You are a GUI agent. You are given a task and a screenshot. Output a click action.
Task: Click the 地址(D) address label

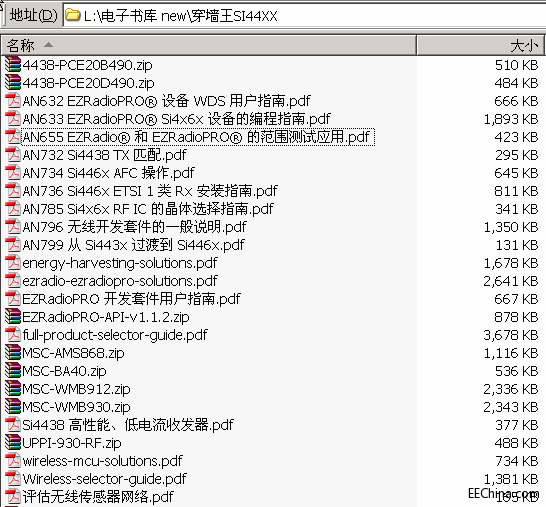(x=33, y=15)
